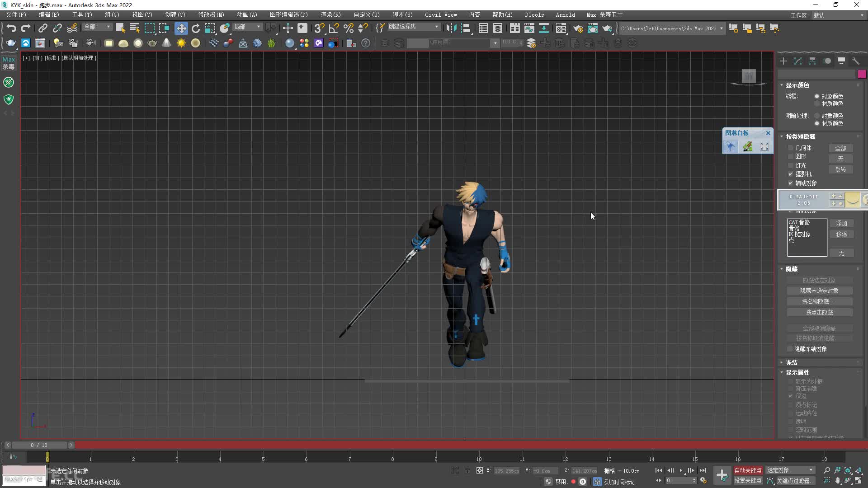Image resolution: width=868 pixels, height=488 pixels.
Task: Toggle the Percent Snap icon
Action: coord(348,28)
